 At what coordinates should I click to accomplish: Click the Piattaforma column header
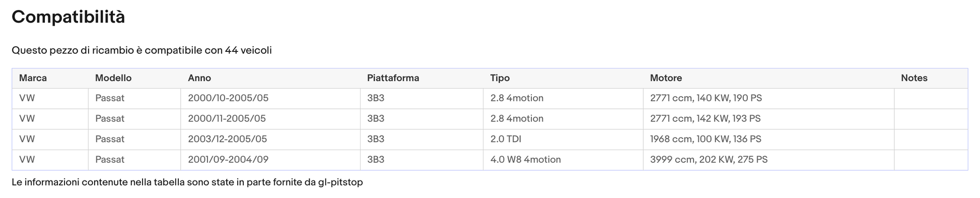click(x=422, y=78)
